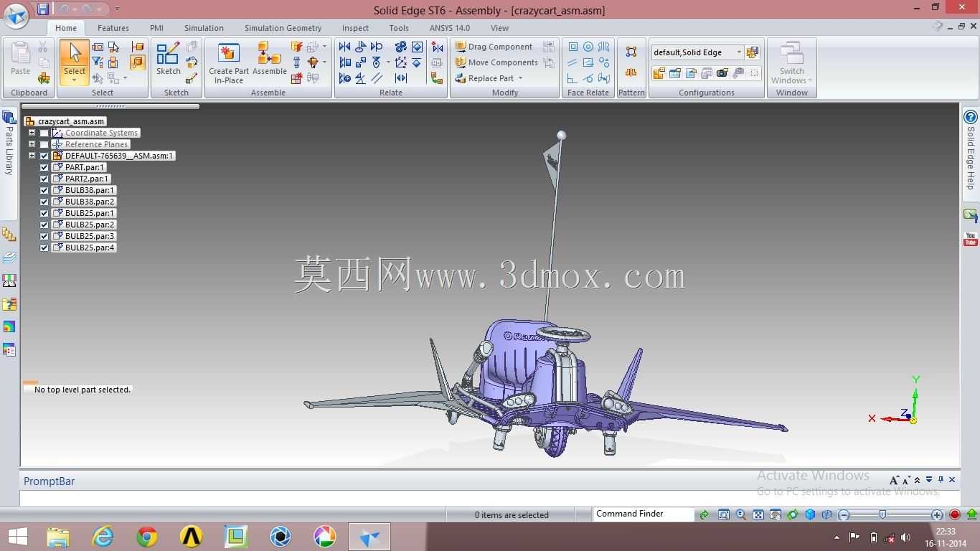Screen dimensions: 980x551
Task: Expand the Reference Planes tree node
Action: [x=32, y=144]
